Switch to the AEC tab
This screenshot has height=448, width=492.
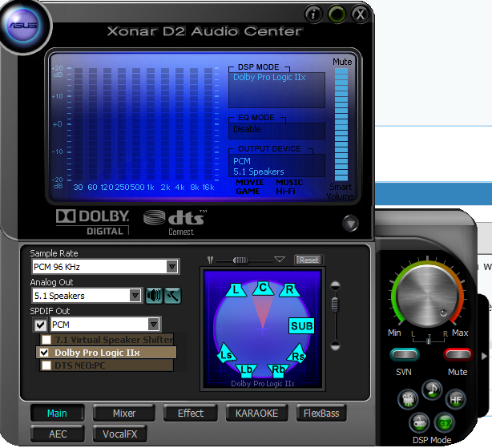pyautogui.click(x=58, y=434)
